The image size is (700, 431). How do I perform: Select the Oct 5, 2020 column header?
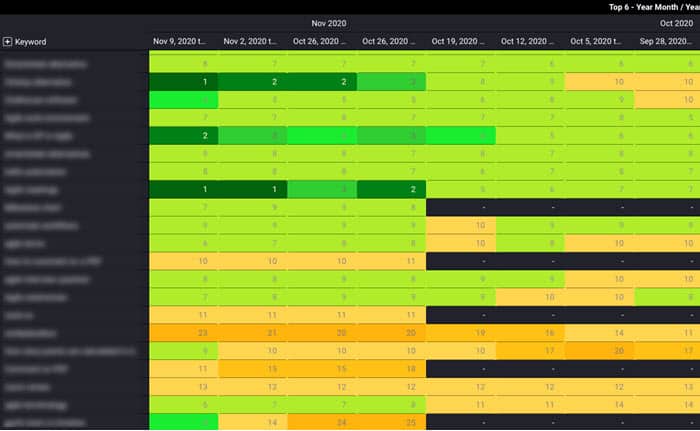pos(600,42)
